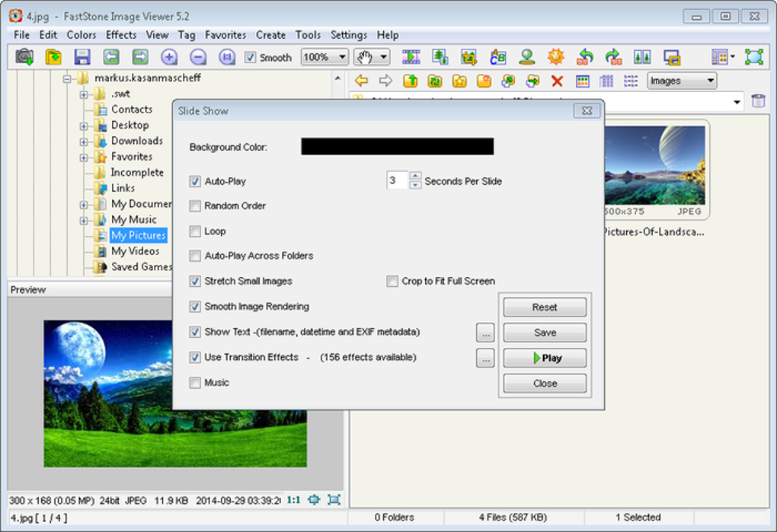Click the Reset button
Image resolution: width=777 pixels, height=532 pixels.
(545, 307)
